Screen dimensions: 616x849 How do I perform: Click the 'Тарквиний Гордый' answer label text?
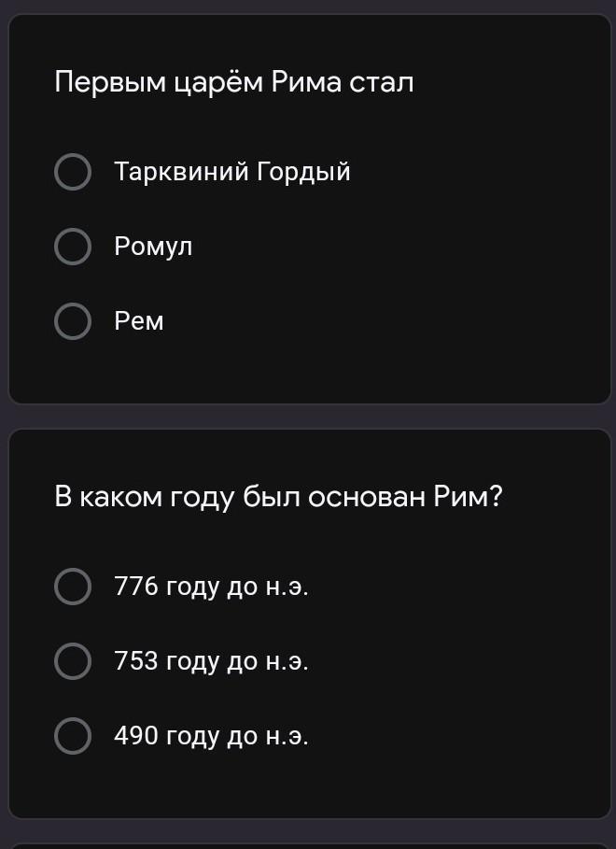232,173
